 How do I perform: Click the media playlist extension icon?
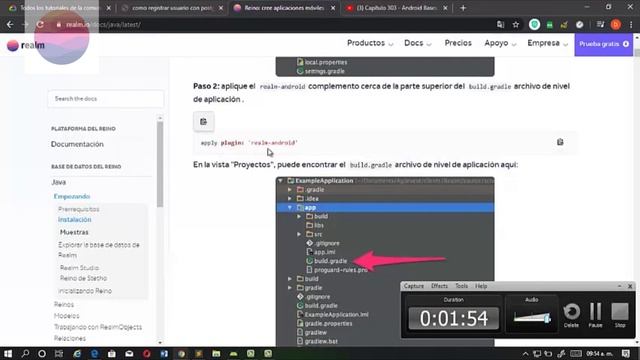[600, 24]
